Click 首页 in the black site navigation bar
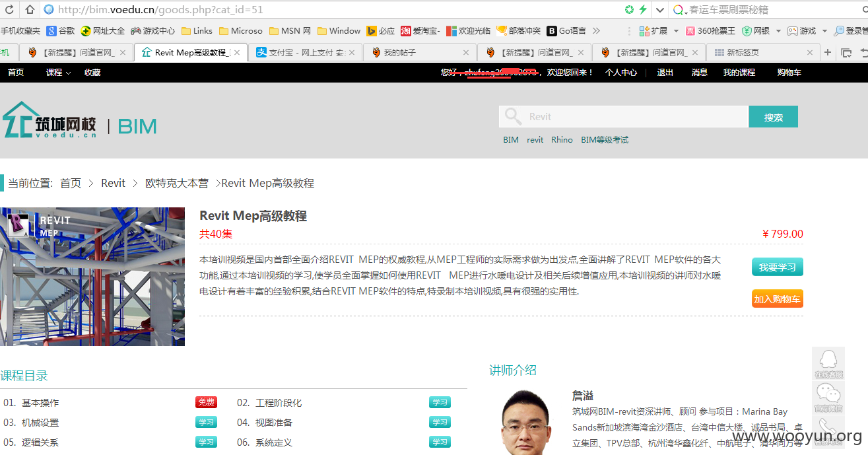The height and width of the screenshot is (455, 868). [16, 73]
